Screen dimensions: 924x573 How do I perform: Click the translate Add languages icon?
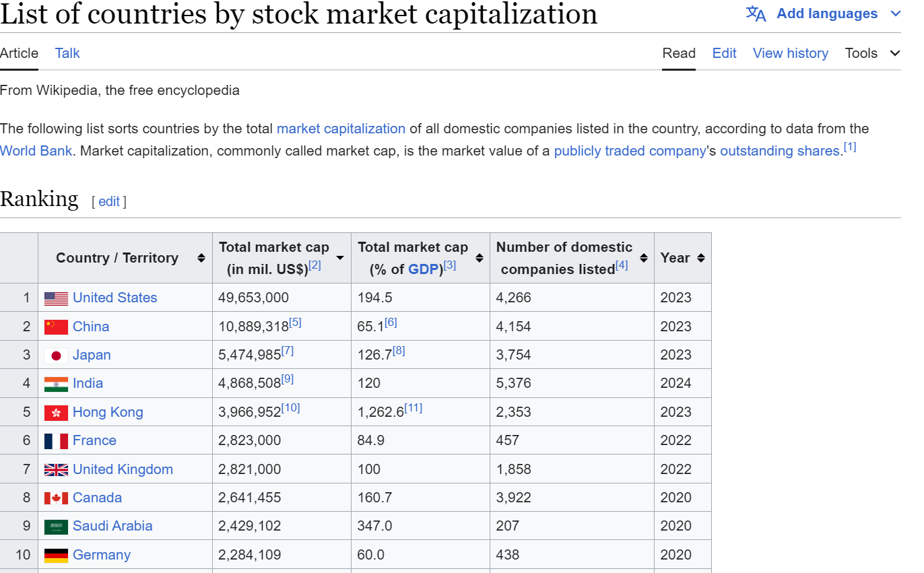[x=756, y=13]
